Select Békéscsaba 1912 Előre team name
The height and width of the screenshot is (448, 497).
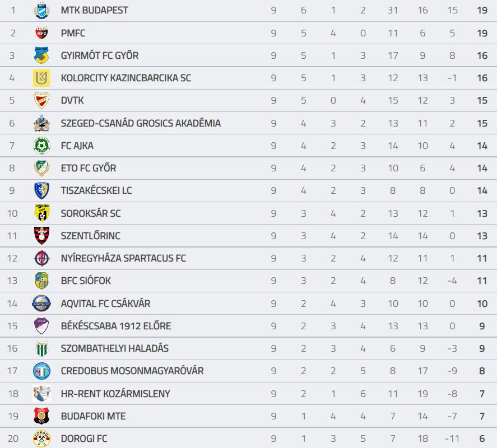click(x=115, y=326)
